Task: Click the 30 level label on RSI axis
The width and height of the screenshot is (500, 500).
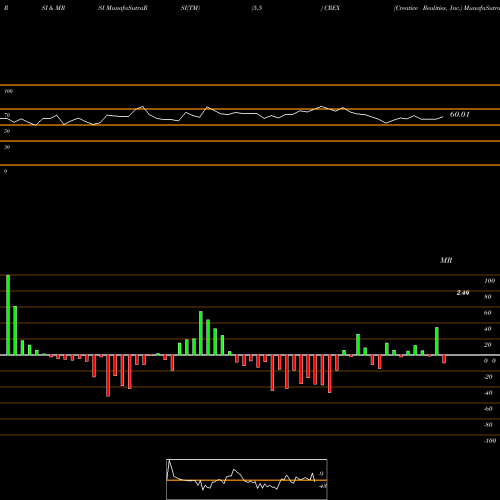Action: click(7, 147)
